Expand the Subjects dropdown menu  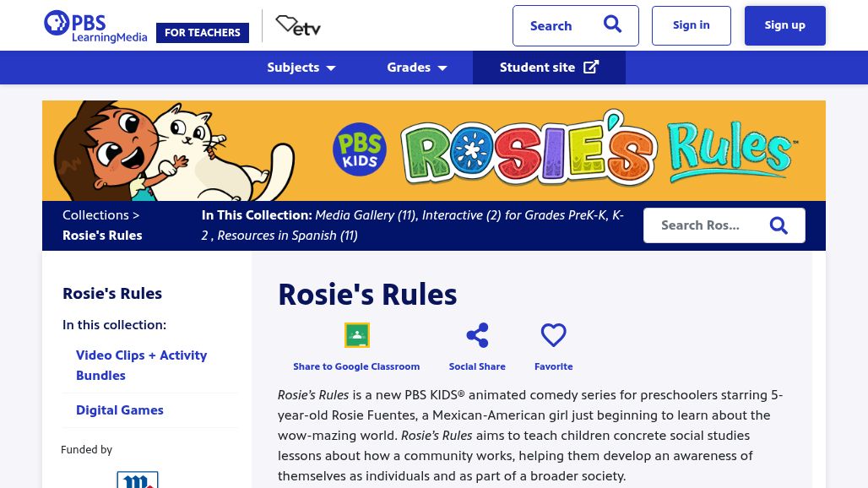click(x=301, y=68)
